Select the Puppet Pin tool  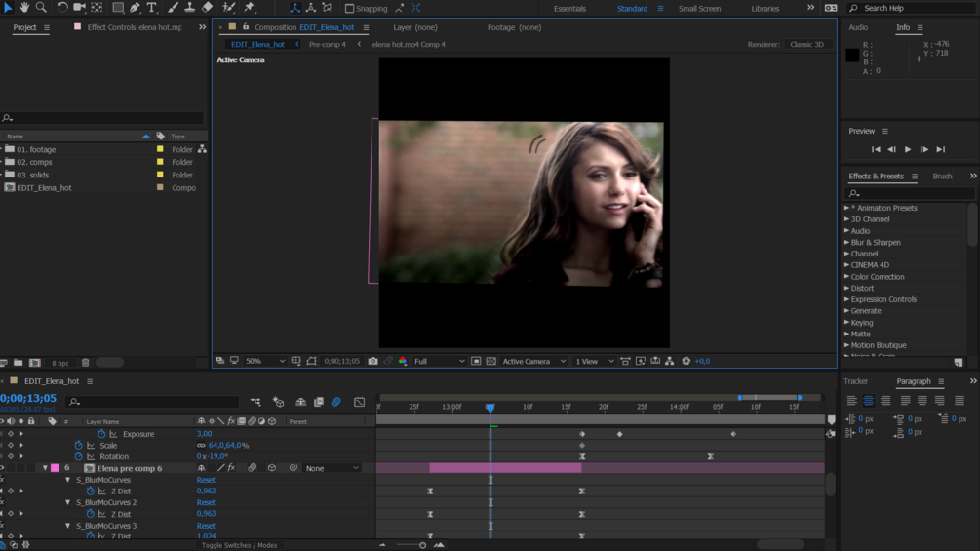coord(250,8)
